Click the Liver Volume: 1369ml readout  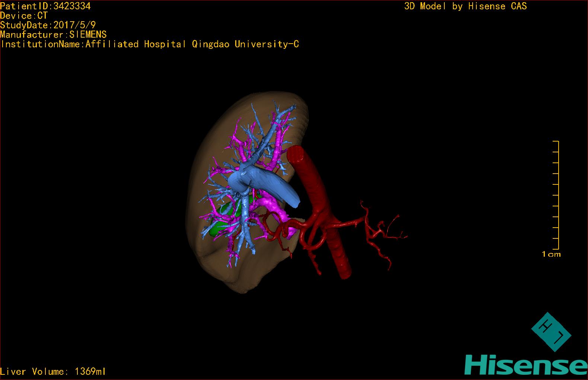[53, 371]
